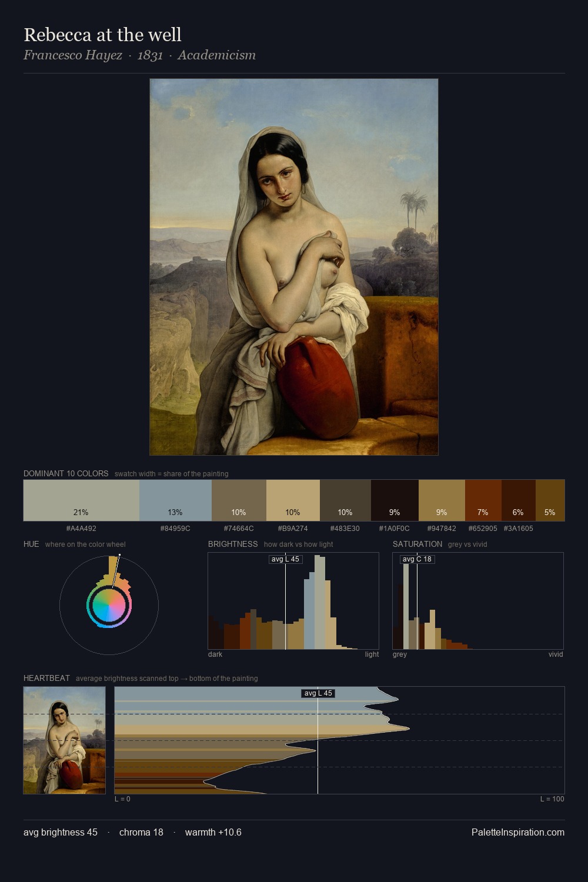Pick the rust 7% swatch above #652905
Image resolution: width=588 pixels, height=882 pixels.
pos(483,500)
